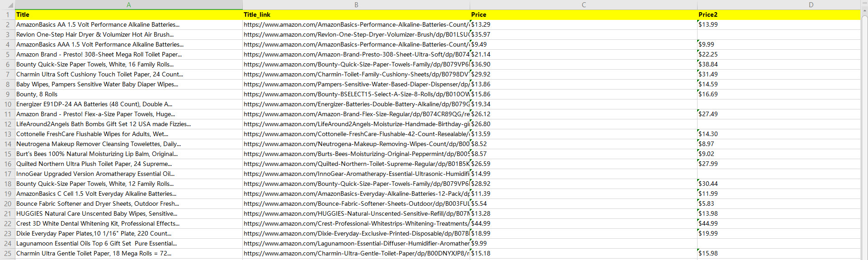This screenshot has height=260, width=868.
Task: Select price cell $21.14
Action: [584, 54]
